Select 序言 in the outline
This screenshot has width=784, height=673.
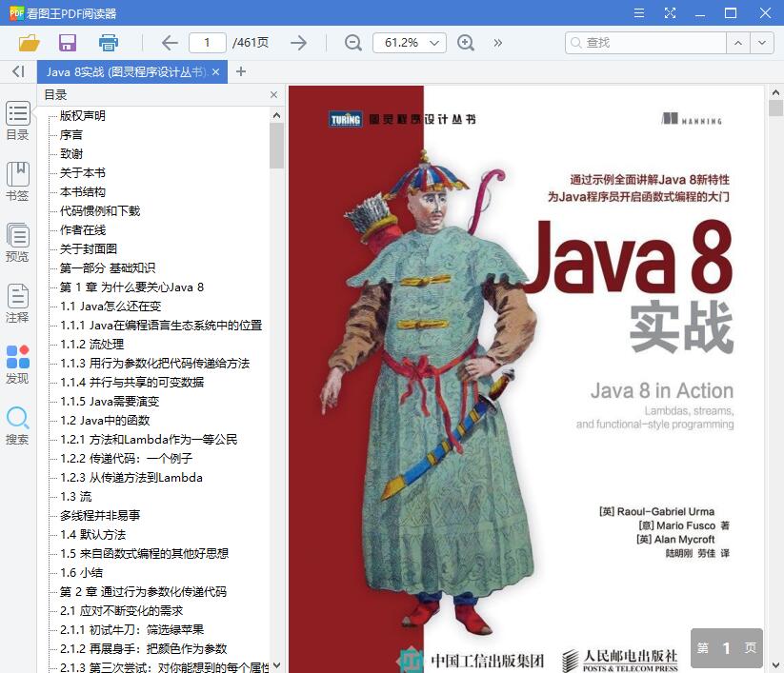[x=71, y=135]
